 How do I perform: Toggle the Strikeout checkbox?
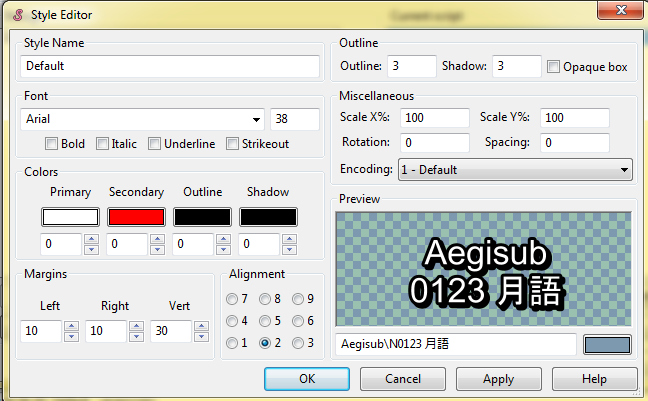[232, 144]
